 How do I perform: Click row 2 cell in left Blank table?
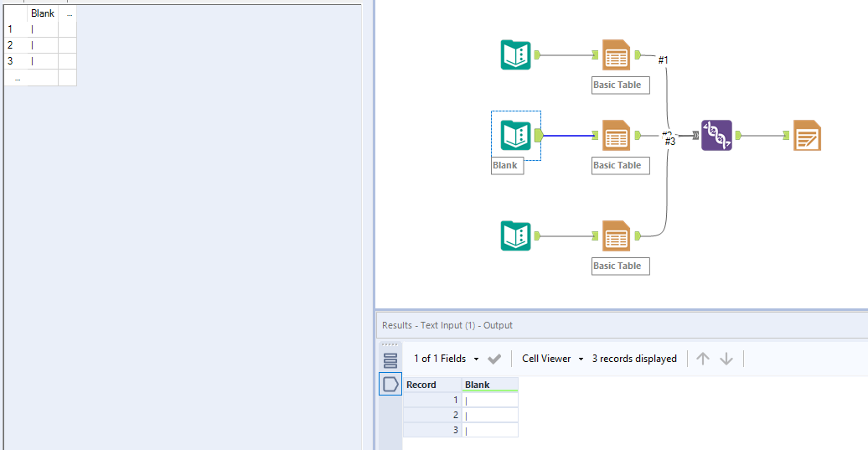click(43, 45)
